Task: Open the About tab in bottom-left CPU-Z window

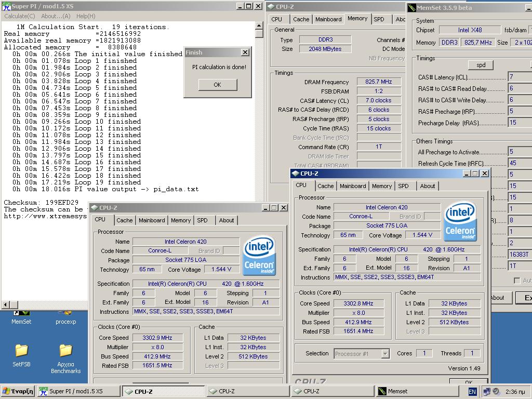Action: (227, 220)
